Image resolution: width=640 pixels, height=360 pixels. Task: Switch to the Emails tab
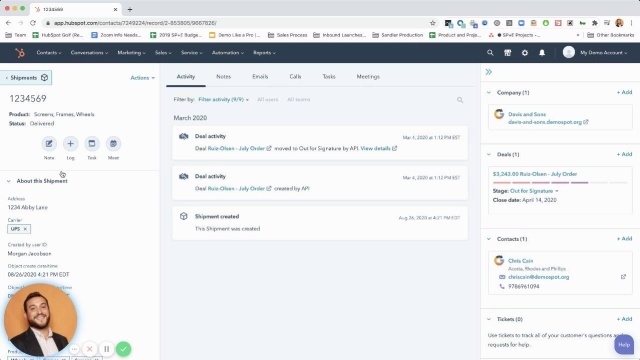260,77
